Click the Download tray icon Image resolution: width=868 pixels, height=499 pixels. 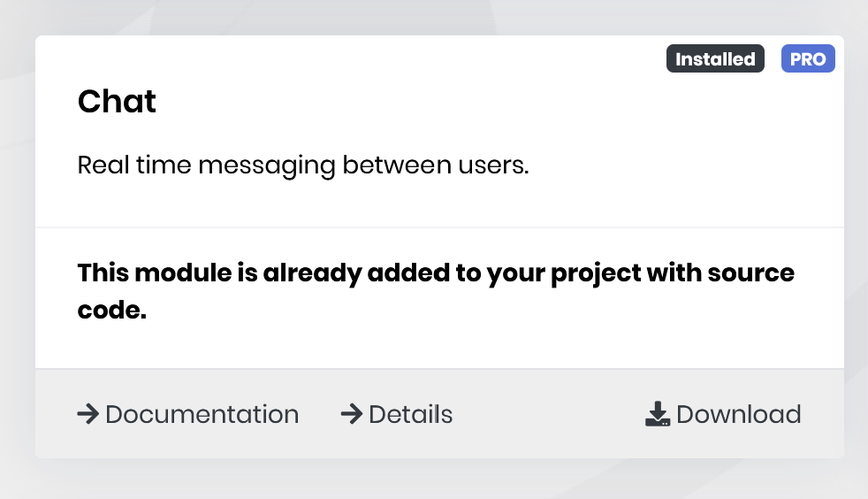[657, 414]
